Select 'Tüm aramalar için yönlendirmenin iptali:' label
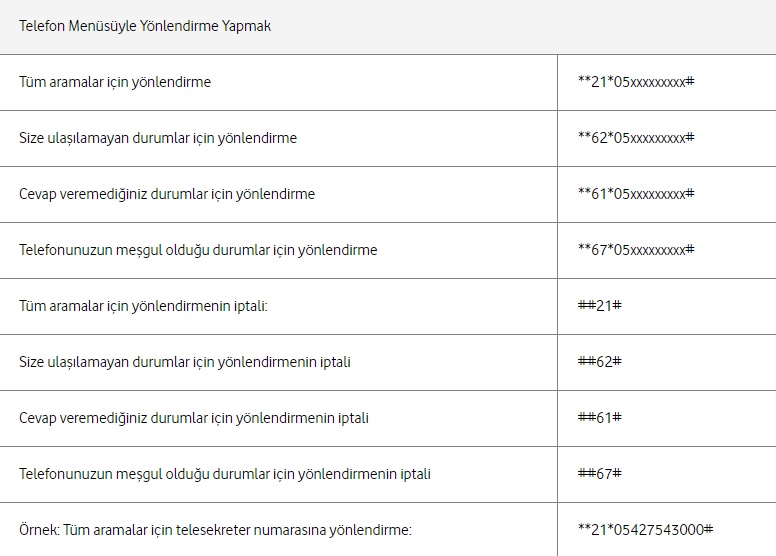 point(143,306)
